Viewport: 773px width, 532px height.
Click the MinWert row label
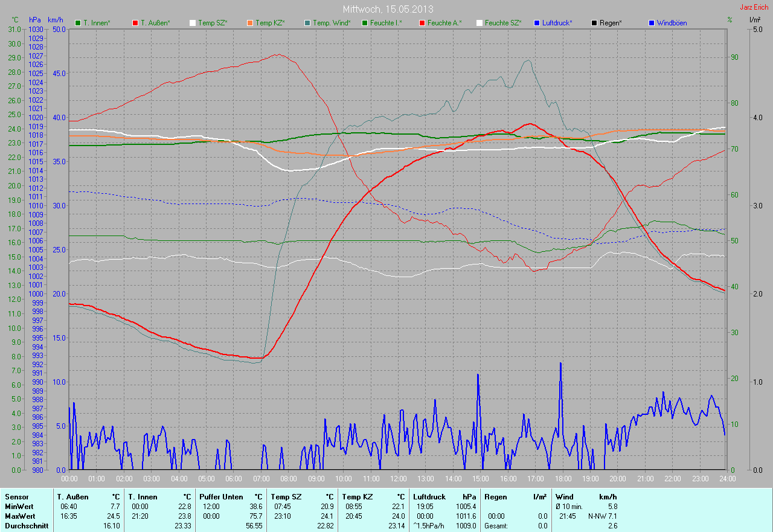(19, 507)
